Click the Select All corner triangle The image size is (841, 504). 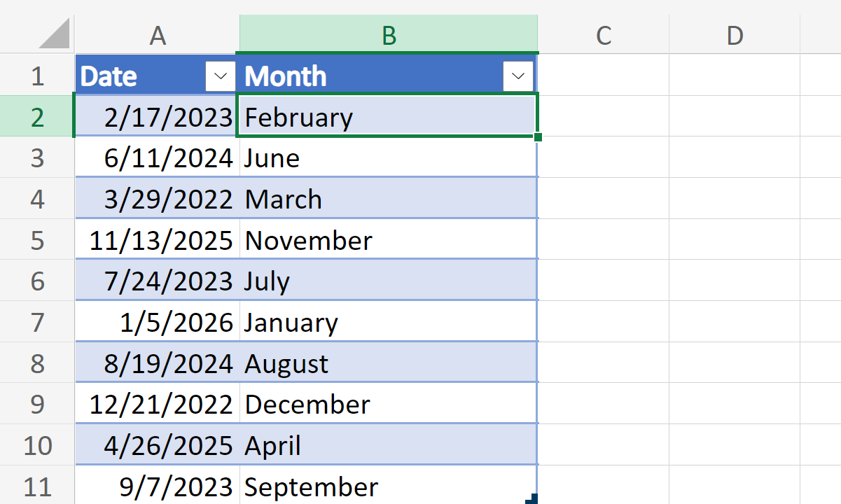(x=55, y=34)
